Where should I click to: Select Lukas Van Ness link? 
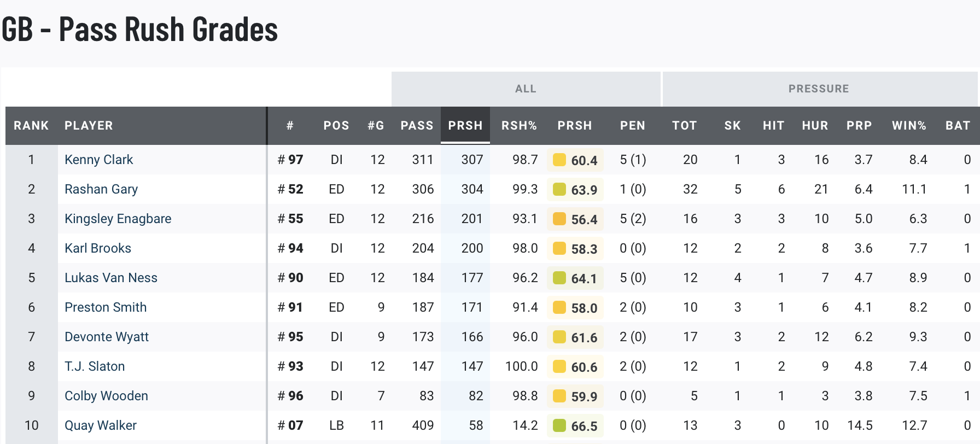(x=110, y=278)
